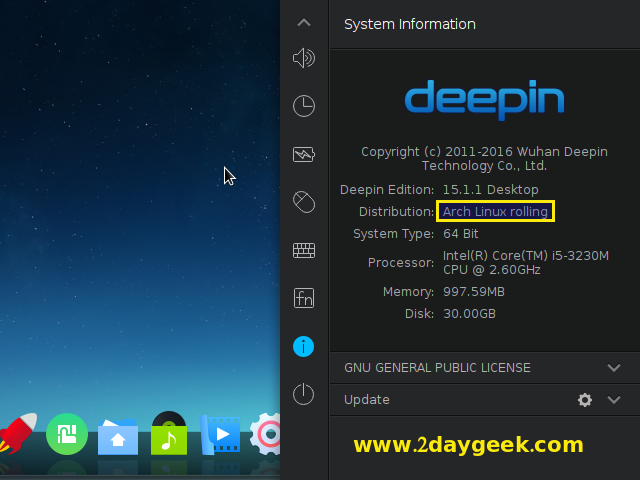
Task: Click the Memory label
Action: 408,291
